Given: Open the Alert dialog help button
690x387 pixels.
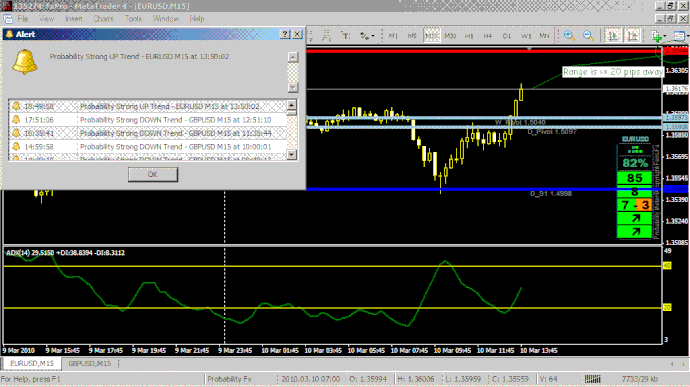Looking at the screenshot, I should point(285,34).
